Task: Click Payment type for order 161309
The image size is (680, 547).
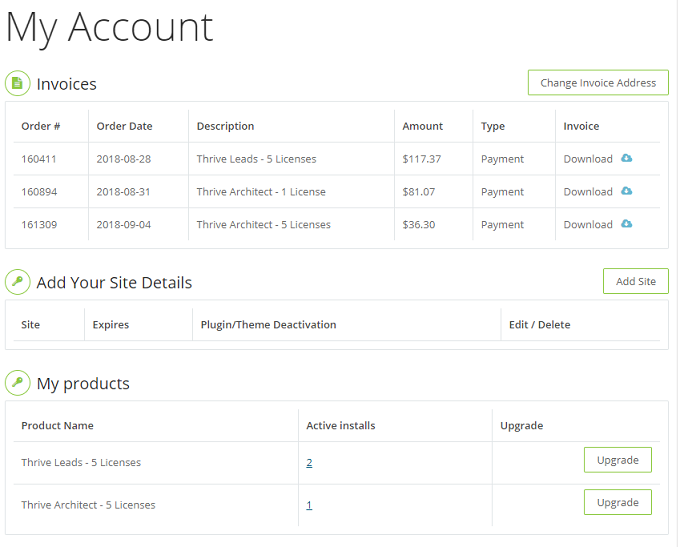Action: (x=502, y=225)
